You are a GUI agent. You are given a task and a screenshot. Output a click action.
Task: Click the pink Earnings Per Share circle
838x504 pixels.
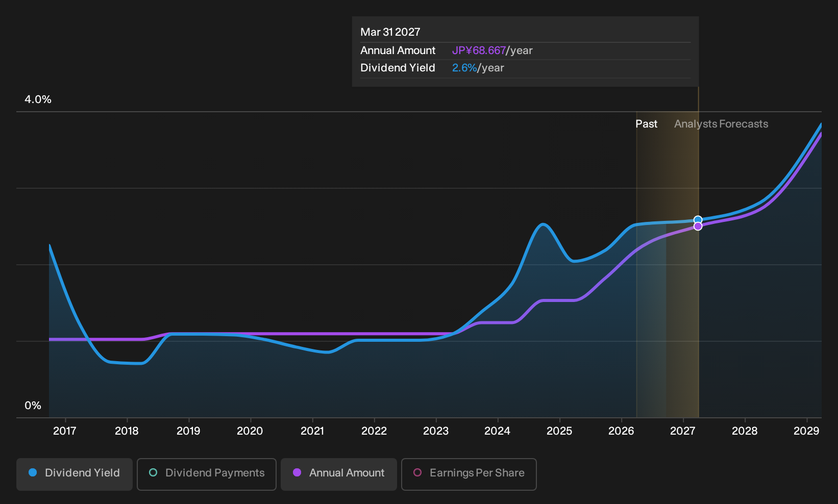[x=417, y=472]
